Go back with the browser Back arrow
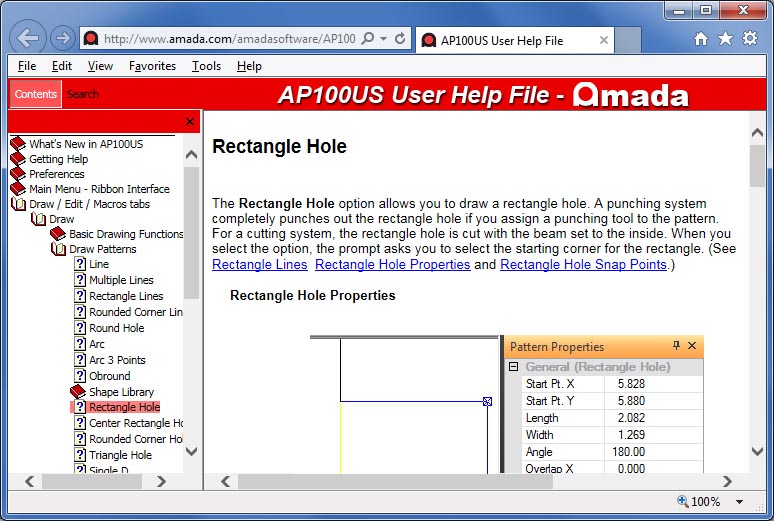Screen dimensions: 774x521 (28, 38)
